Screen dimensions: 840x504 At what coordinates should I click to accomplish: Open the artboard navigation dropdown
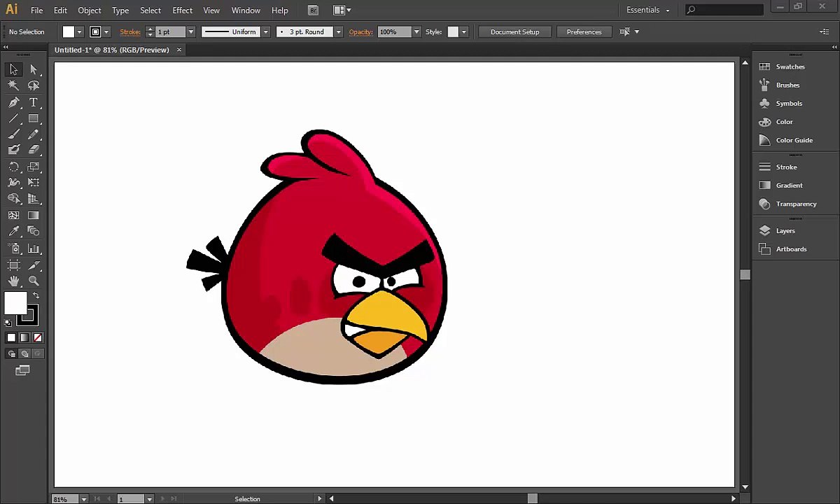point(149,499)
